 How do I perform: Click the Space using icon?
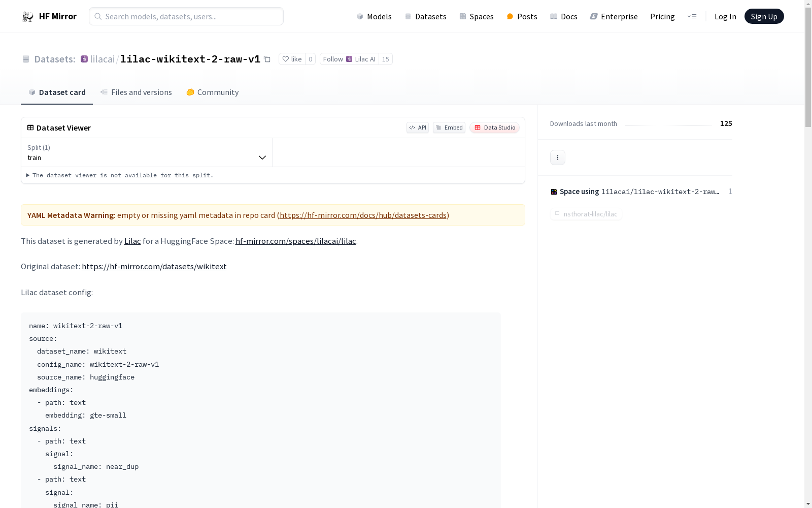click(x=554, y=192)
